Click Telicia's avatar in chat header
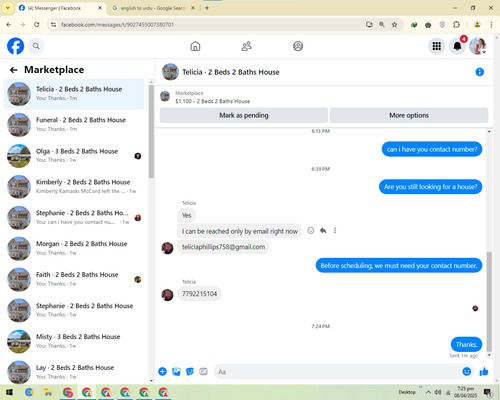The image size is (500, 400). tap(170, 72)
